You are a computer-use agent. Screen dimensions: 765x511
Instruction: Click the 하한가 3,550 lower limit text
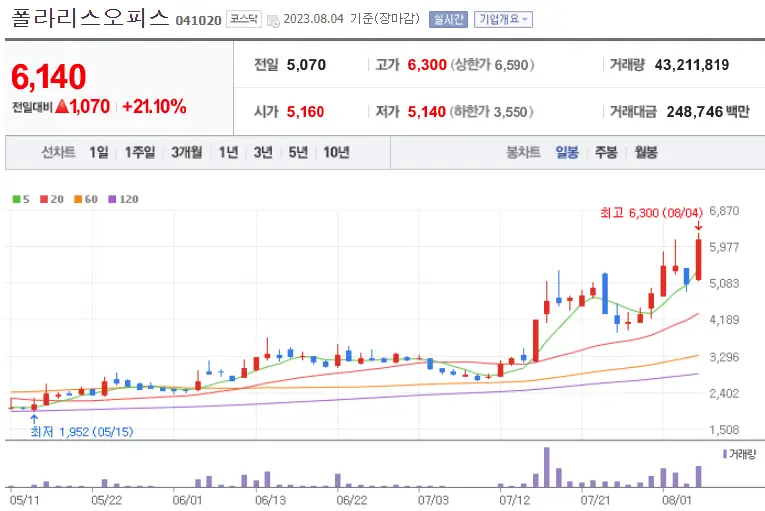(491, 112)
